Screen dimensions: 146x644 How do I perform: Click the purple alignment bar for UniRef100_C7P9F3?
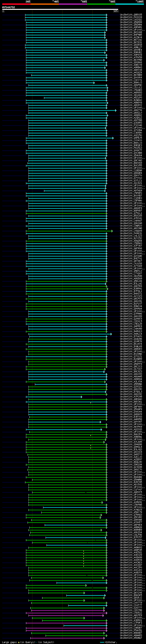[67, 623]
